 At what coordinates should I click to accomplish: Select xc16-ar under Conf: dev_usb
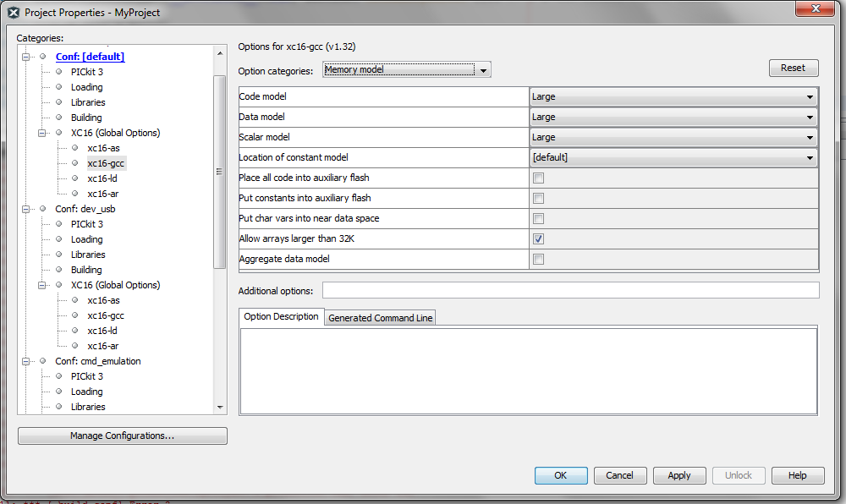pos(103,346)
